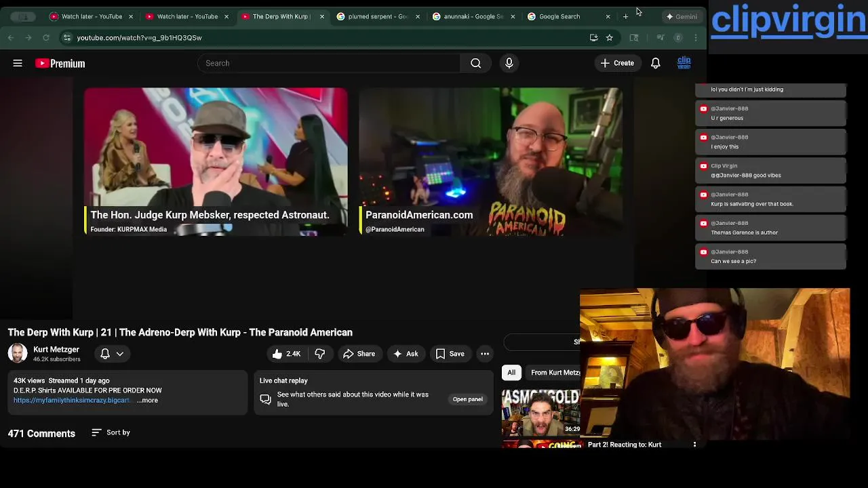Open the live chat replay panel
This screenshot has width=868, height=488.
coord(468,399)
